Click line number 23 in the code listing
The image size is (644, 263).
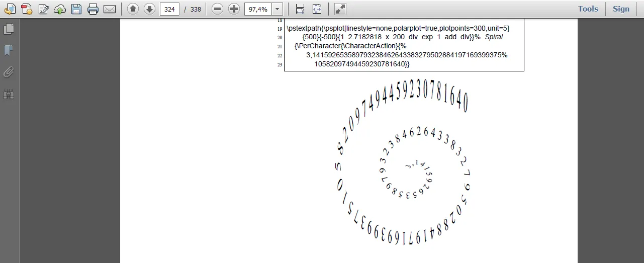click(x=280, y=64)
